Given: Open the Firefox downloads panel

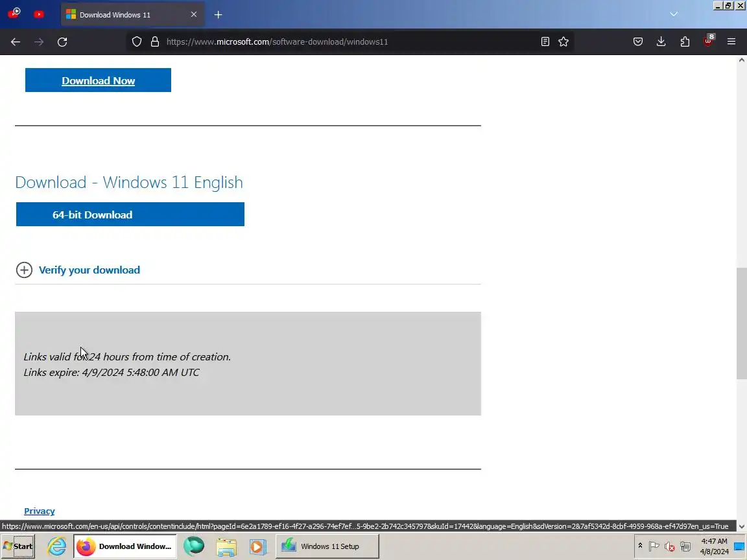Looking at the screenshot, I should pyautogui.click(x=661, y=42).
